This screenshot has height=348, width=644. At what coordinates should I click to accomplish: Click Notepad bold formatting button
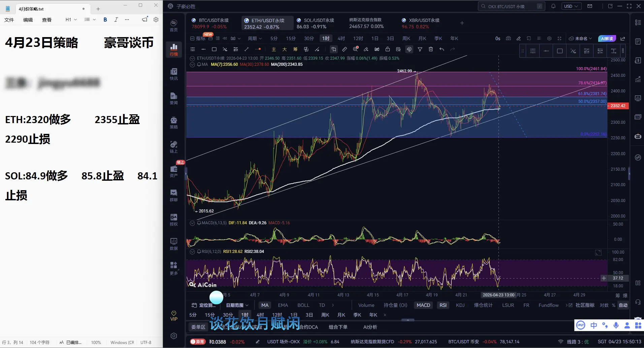(105, 20)
